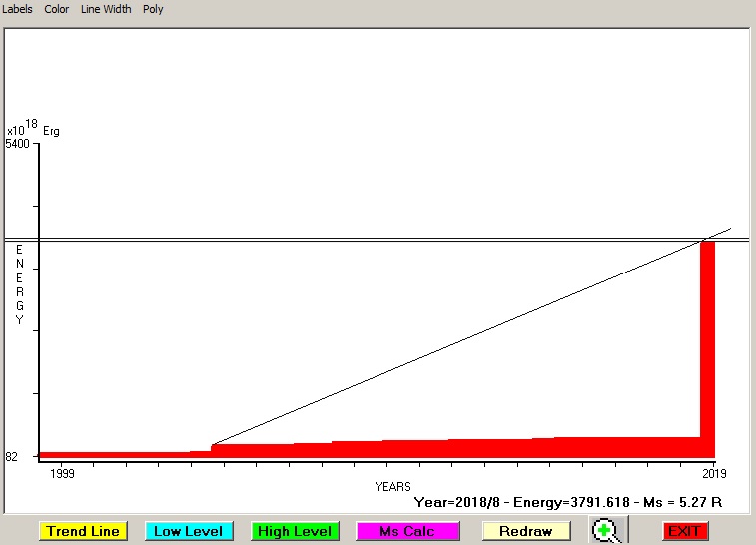This screenshot has height=545, width=756.
Task: Open the Color menu
Action: [x=57, y=9]
